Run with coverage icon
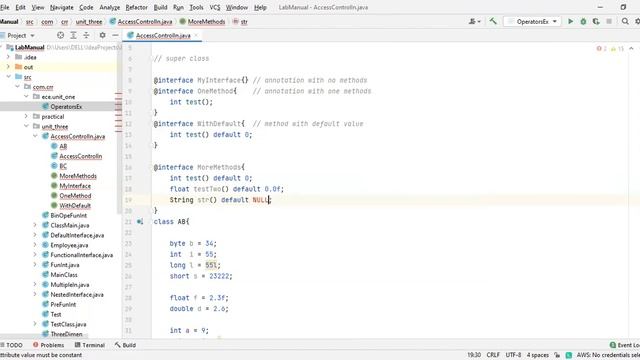Screen dimensions: 640x360 [x=596, y=21]
